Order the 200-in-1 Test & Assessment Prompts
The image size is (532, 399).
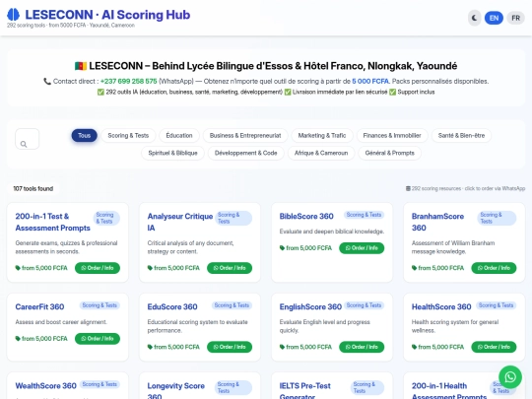point(98,268)
